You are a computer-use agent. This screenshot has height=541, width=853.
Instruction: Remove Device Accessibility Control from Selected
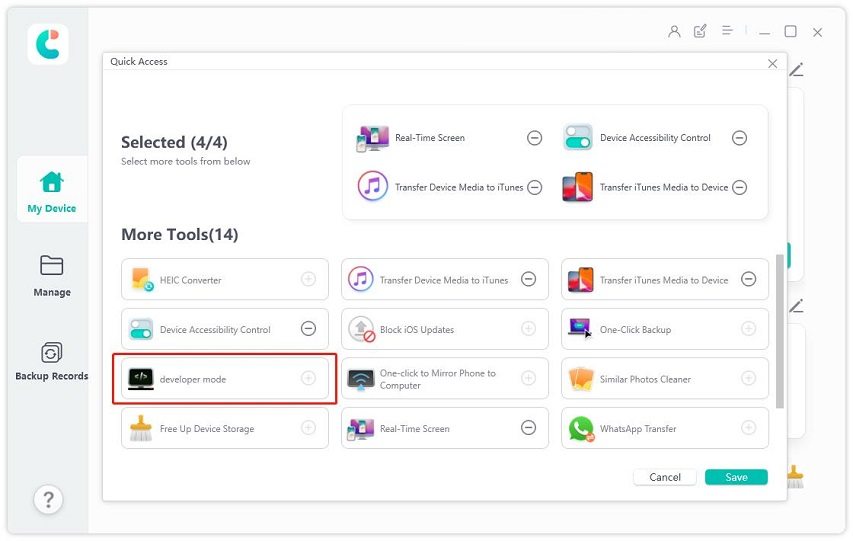point(739,138)
